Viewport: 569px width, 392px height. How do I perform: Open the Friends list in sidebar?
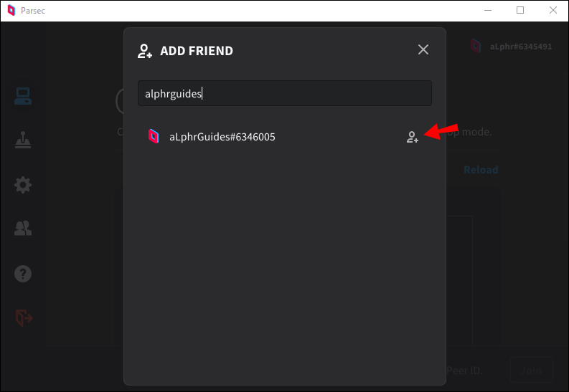(x=23, y=229)
